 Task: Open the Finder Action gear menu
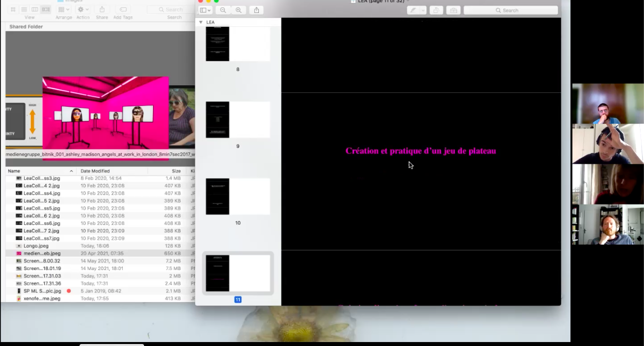83,9
